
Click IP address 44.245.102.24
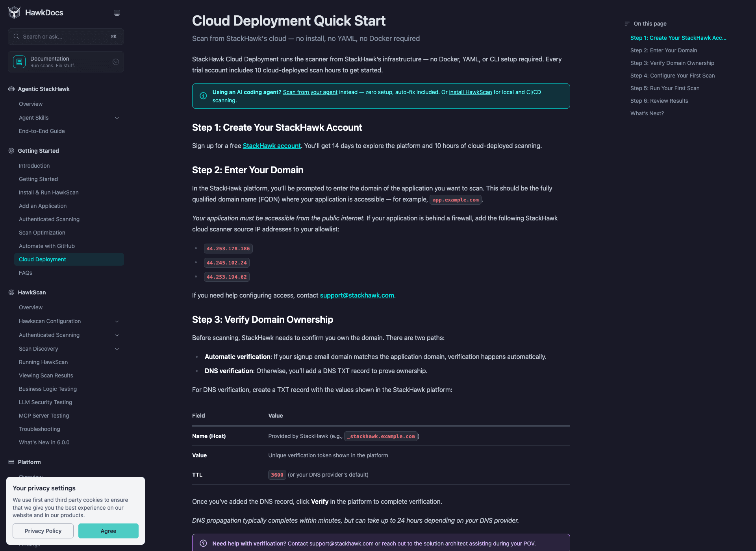point(227,263)
